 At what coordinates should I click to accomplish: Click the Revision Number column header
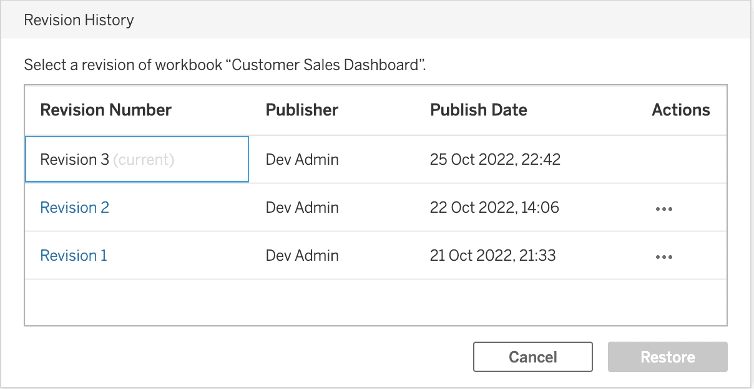coord(106,110)
